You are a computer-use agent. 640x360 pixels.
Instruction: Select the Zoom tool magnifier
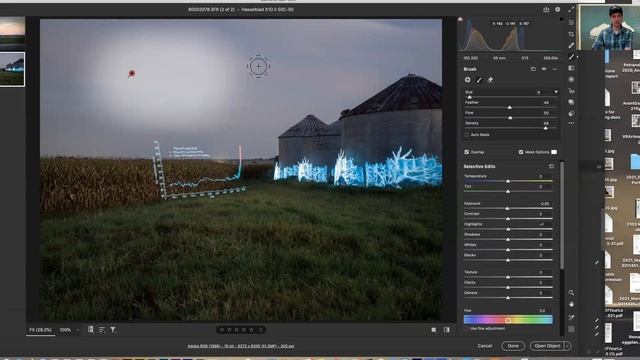click(x=571, y=293)
